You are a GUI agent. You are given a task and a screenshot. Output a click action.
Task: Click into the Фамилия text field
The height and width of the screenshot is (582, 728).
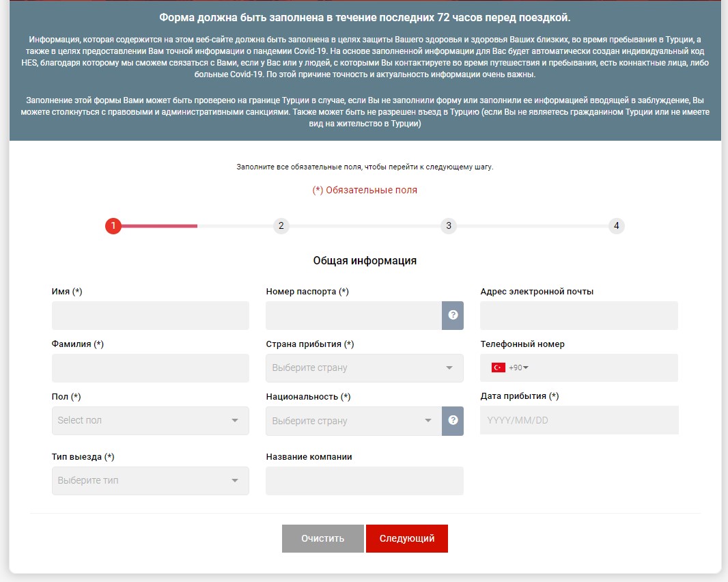[x=150, y=368]
